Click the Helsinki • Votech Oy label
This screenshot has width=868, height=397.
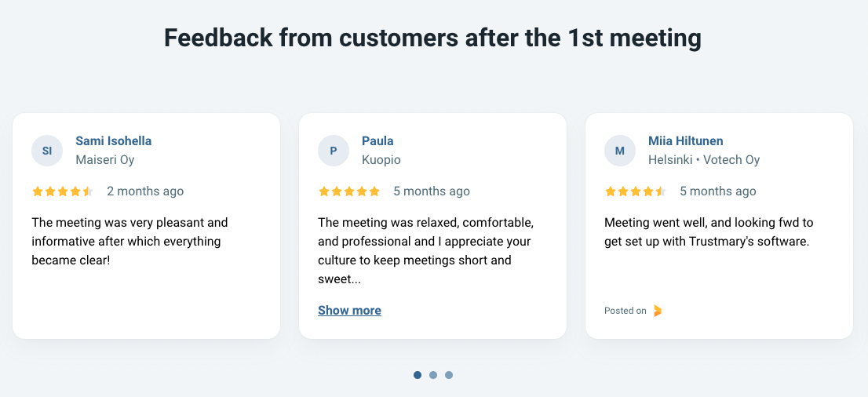(704, 160)
